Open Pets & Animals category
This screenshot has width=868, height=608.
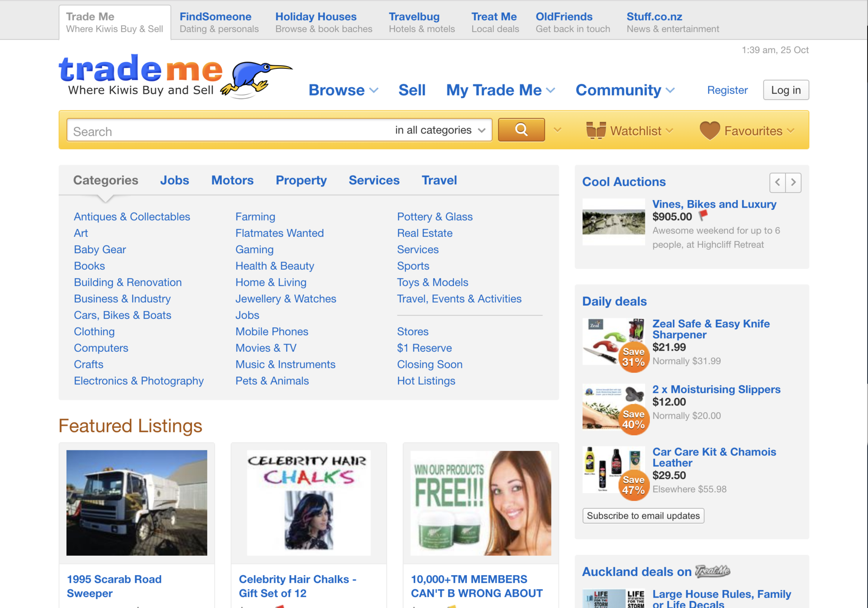[x=272, y=381]
